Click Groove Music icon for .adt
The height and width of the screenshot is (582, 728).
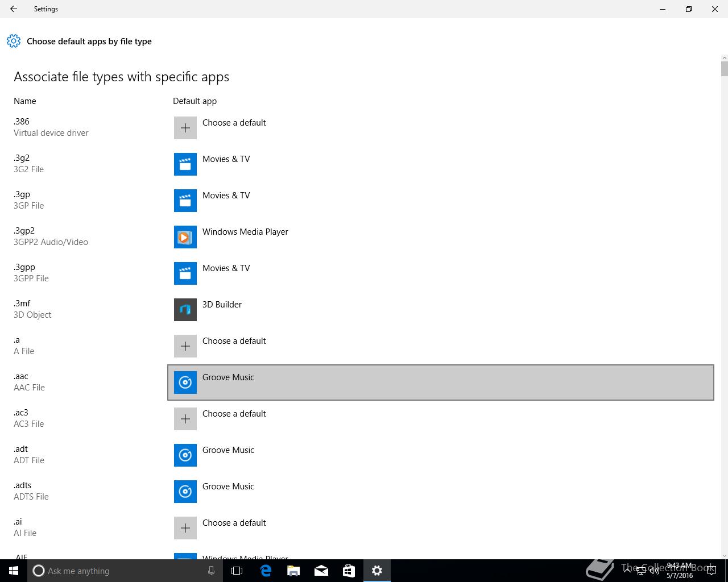pyautogui.click(x=185, y=455)
